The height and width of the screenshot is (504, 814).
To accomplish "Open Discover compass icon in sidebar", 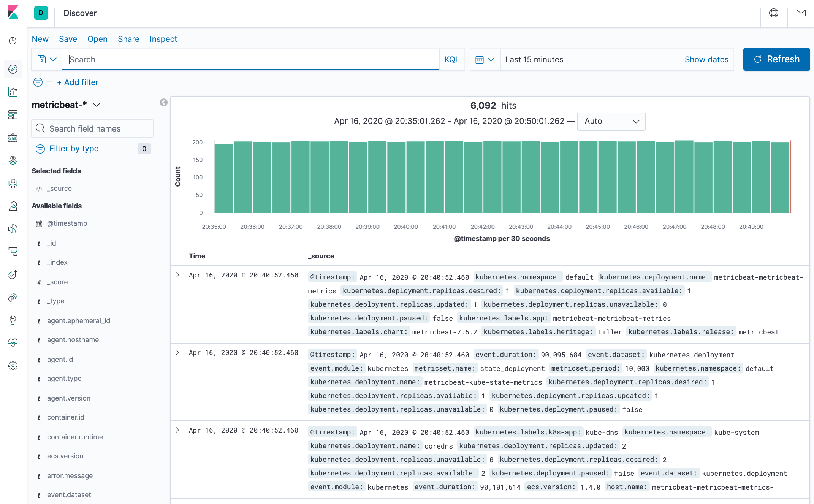I will [x=13, y=69].
